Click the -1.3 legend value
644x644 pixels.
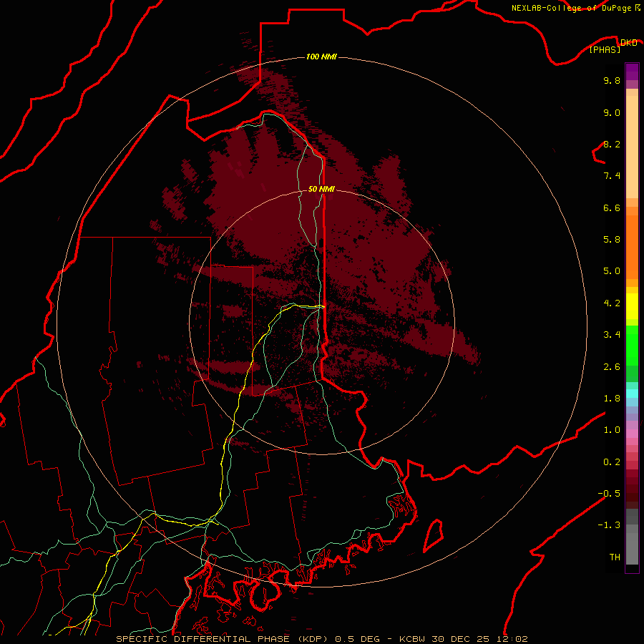[609, 525]
